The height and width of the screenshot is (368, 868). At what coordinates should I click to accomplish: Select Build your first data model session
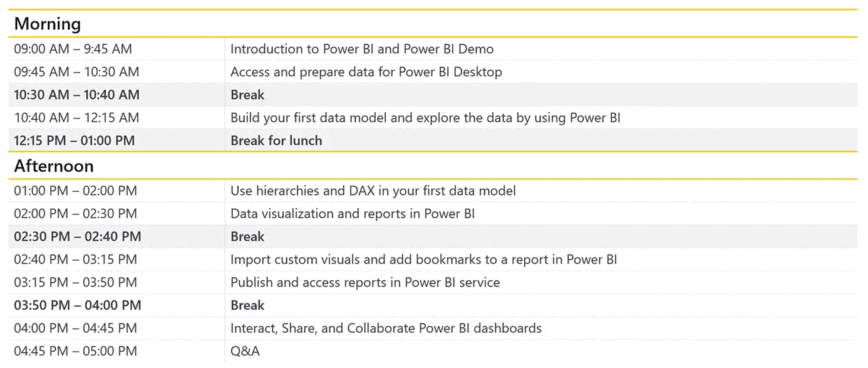point(425,118)
